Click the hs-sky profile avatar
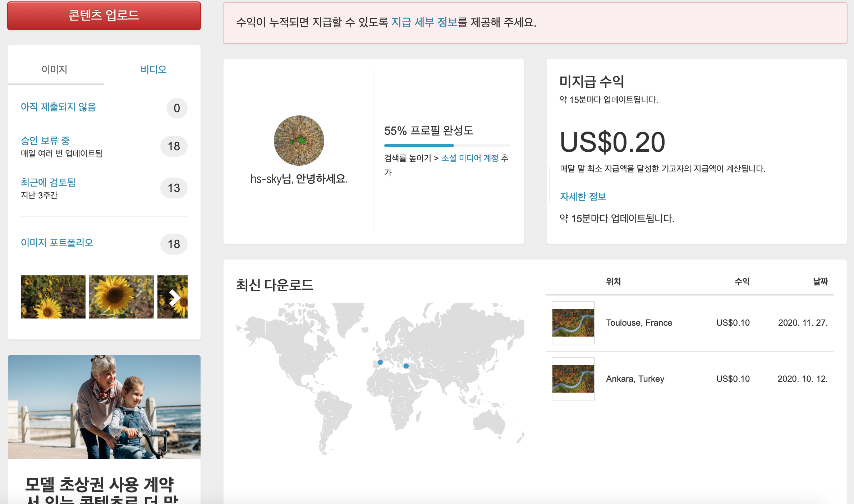 coord(299,141)
